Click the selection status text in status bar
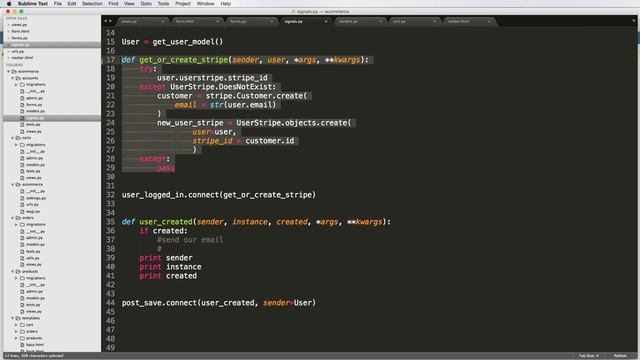This screenshot has height=360, width=640. click(34, 356)
